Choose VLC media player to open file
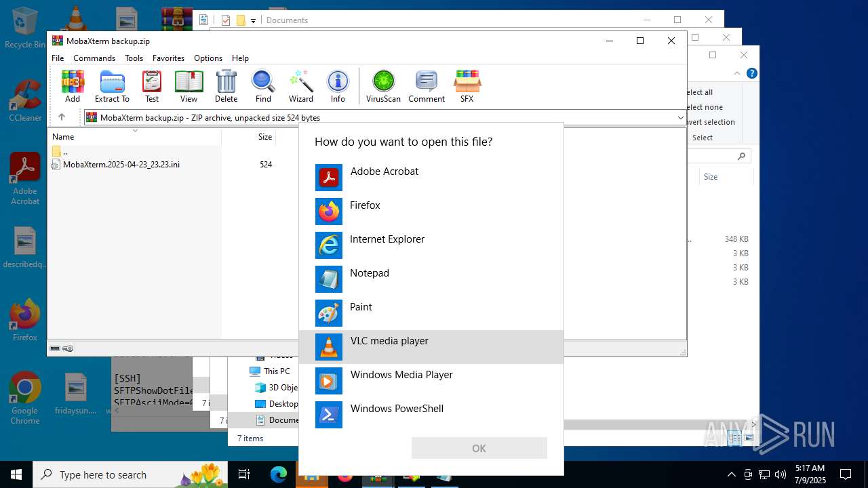 pos(431,347)
